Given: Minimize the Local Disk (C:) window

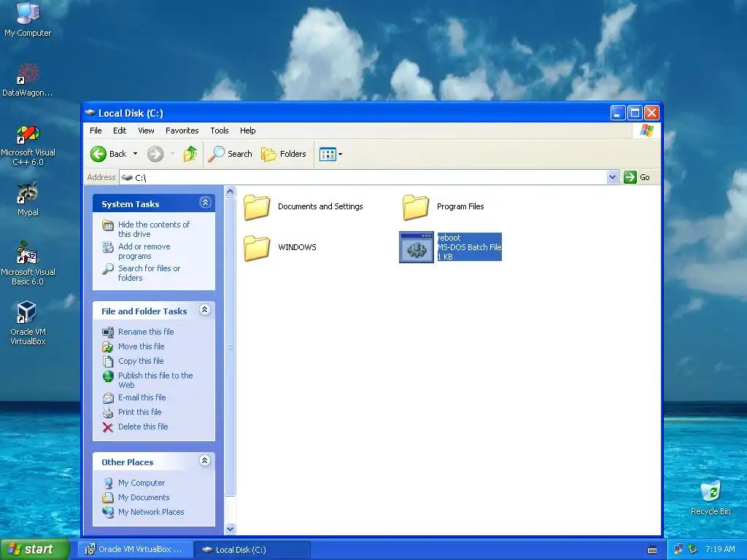Looking at the screenshot, I should pos(617,113).
